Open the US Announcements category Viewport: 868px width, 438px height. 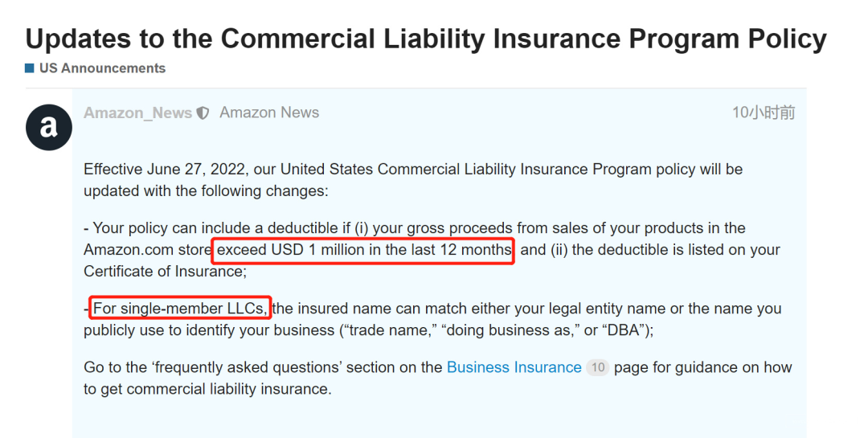point(102,68)
